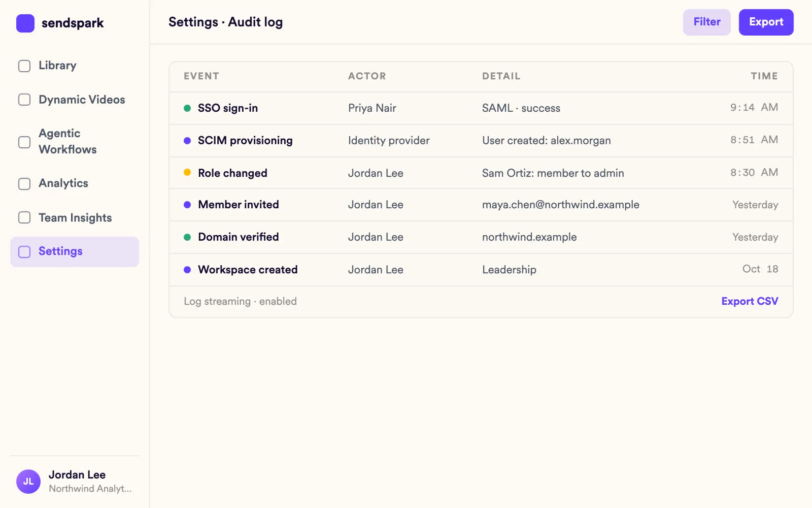
Task: Click the Settings sidebar icon
Action: click(x=24, y=252)
